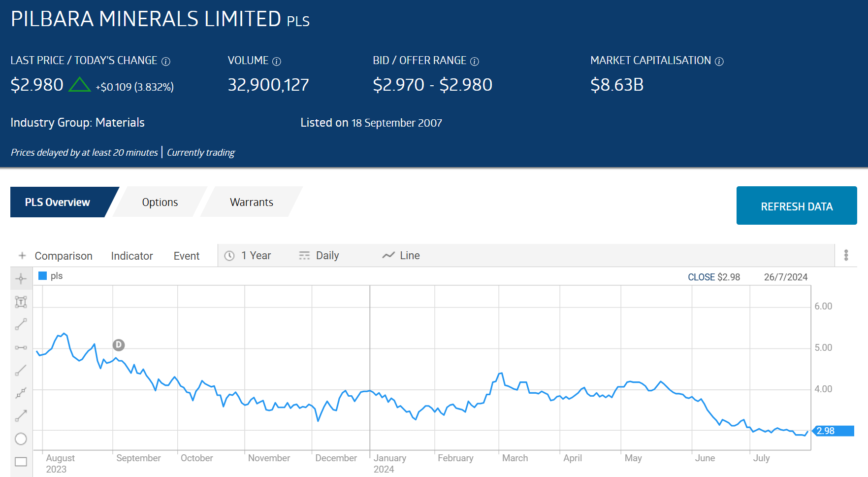Switch to the Warrants tab
Viewport: 868px width, 477px height.
tap(252, 202)
